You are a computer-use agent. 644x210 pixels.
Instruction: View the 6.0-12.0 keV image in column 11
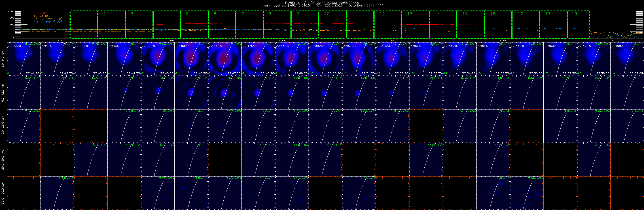[359, 92]
